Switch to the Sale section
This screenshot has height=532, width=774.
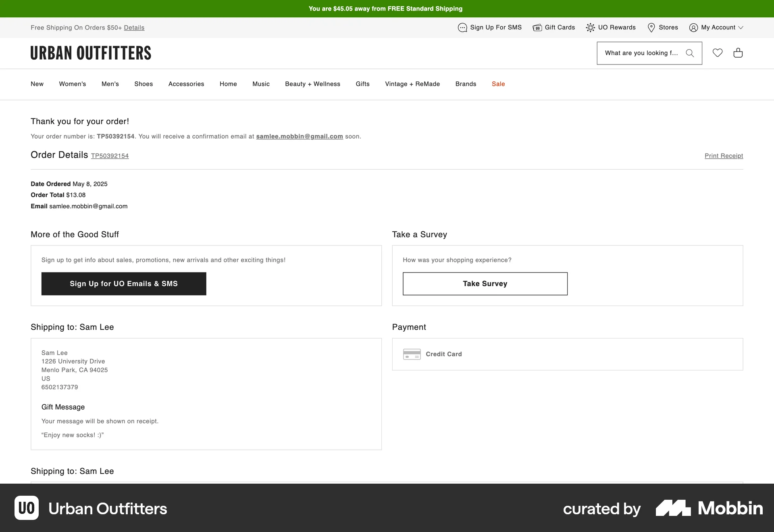point(498,84)
